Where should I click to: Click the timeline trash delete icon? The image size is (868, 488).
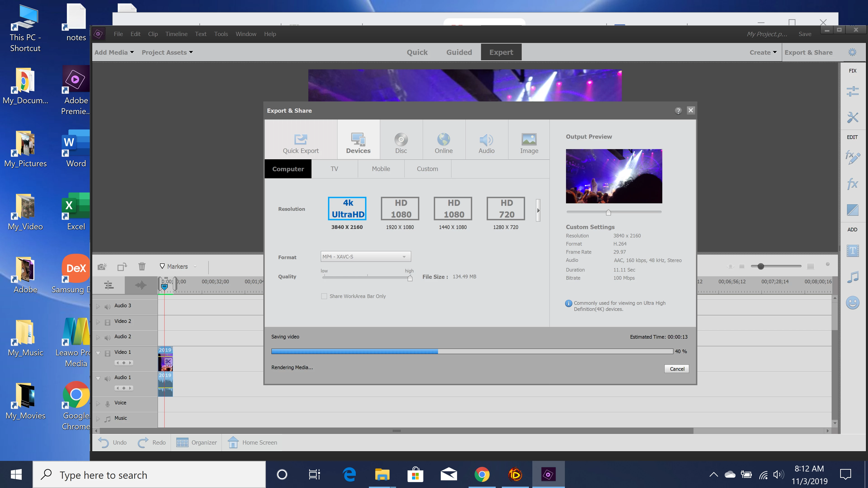tap(142, 266)
